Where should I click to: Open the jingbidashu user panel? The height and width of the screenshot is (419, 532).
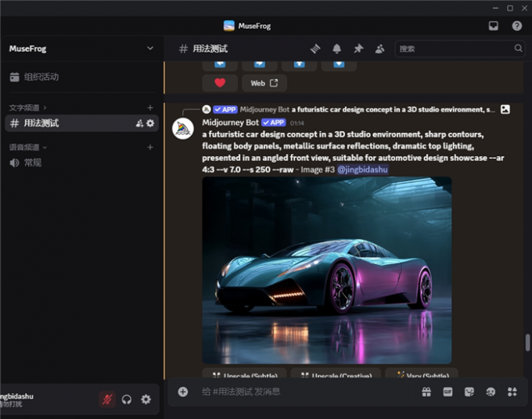coord(17,399)
